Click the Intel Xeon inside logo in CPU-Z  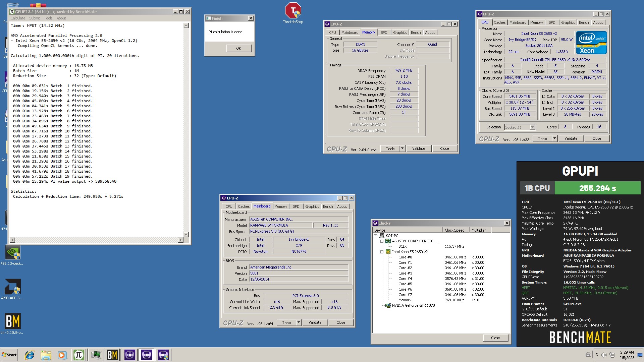click(x=591, y=43)
